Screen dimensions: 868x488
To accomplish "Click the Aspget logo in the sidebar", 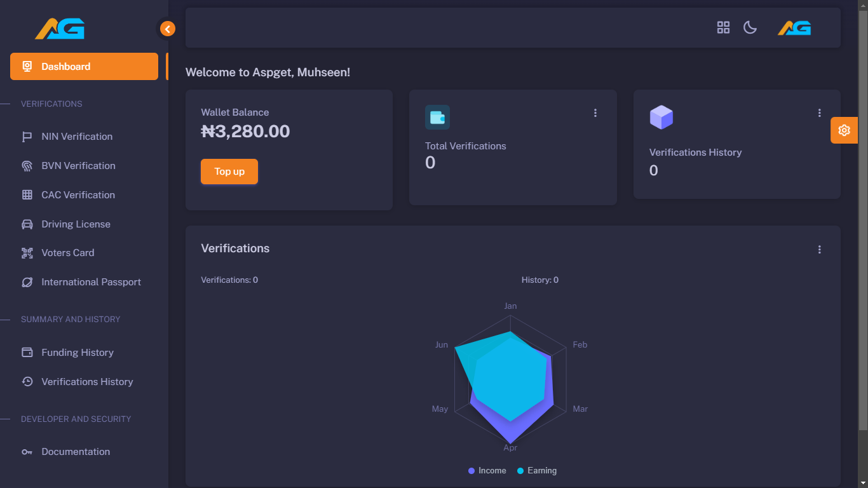I will coord(60,29).
